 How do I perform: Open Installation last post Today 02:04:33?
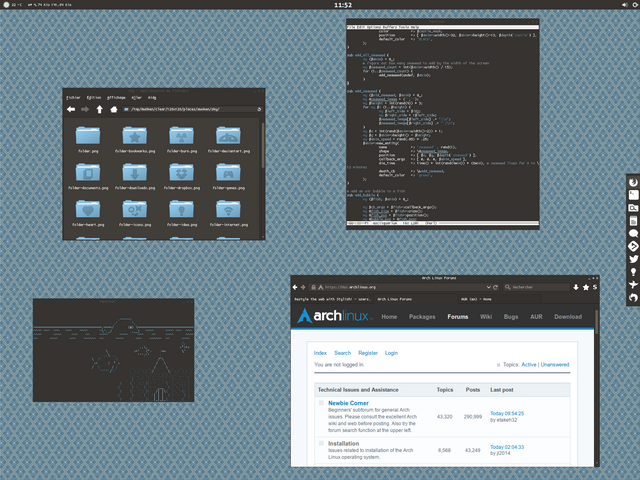pos(507,447)
